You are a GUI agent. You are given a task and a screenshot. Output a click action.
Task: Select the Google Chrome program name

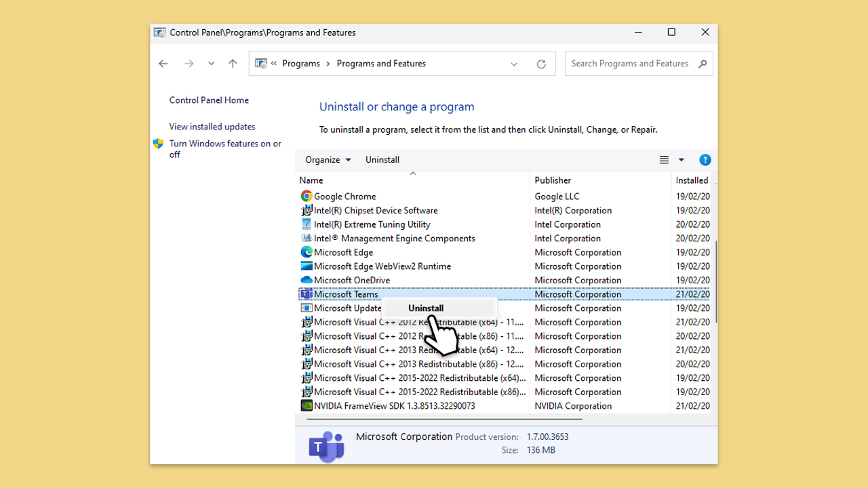point(344,197)
